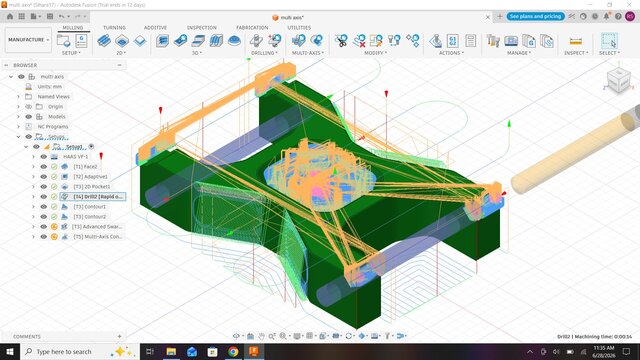
Task: Open the NC Program G-code icon in Setup
Action: pos(82,40)
